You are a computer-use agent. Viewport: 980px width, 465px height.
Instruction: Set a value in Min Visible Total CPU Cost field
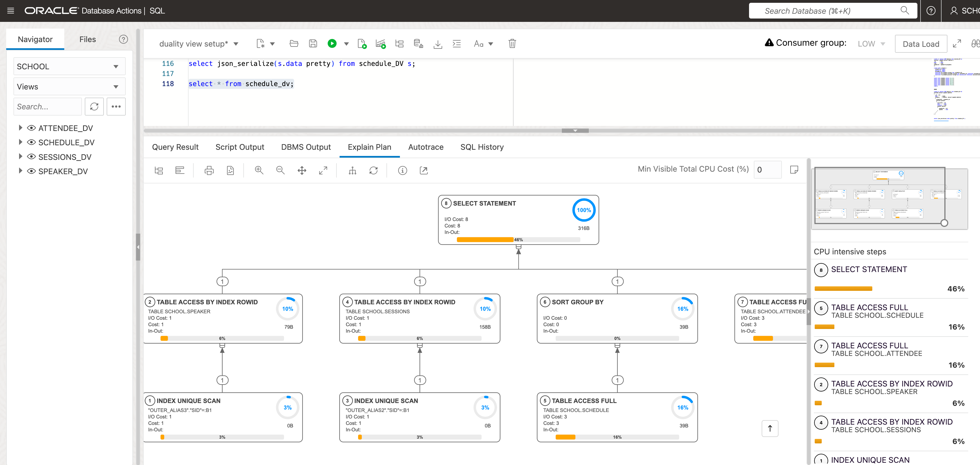(768, 170)
